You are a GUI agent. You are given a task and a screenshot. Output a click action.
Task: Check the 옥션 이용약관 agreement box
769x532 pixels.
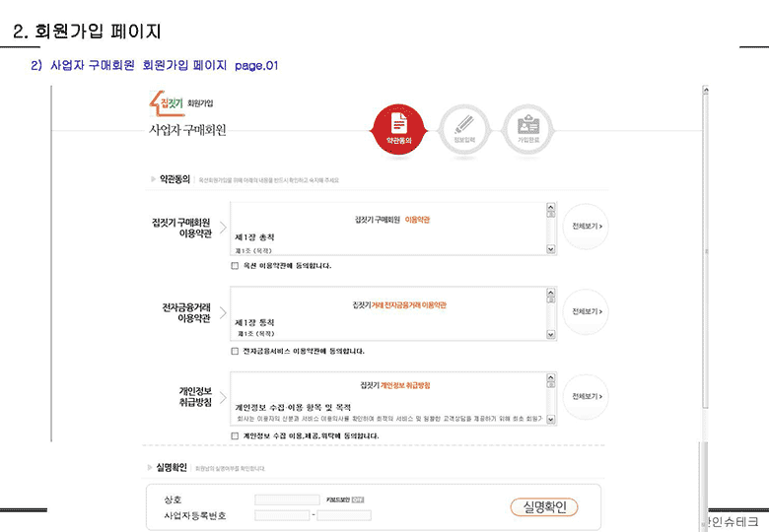coord(235,266)
